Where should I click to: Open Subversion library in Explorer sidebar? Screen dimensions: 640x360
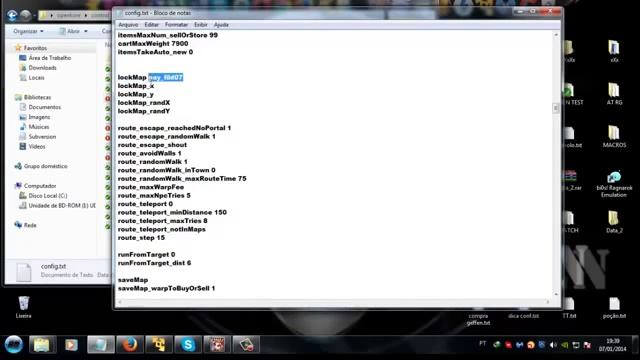[x=42, y=137]
